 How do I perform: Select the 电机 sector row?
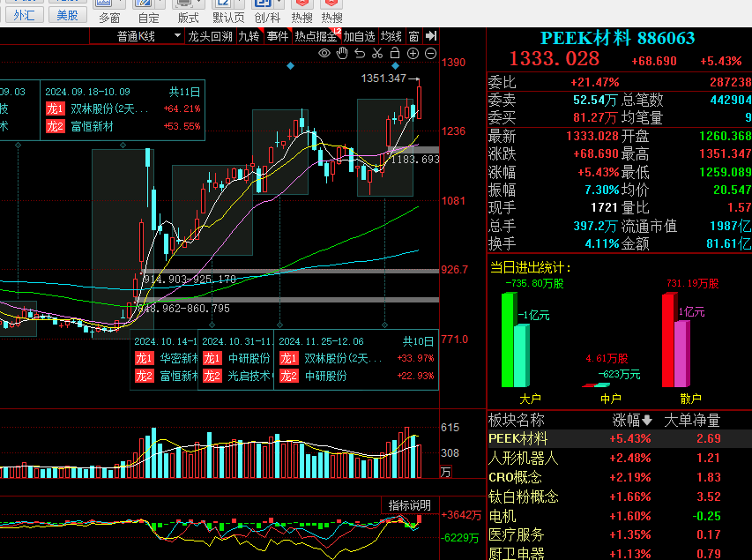(x=620, y=516)
